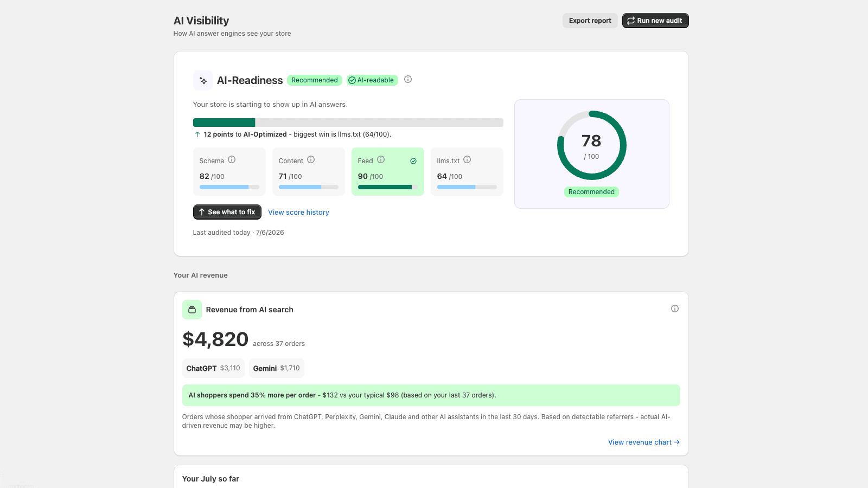This screenshot has height=488, width=868.
Task: Click the Your AI revenue section heading
Action: (x=201, y=275)
